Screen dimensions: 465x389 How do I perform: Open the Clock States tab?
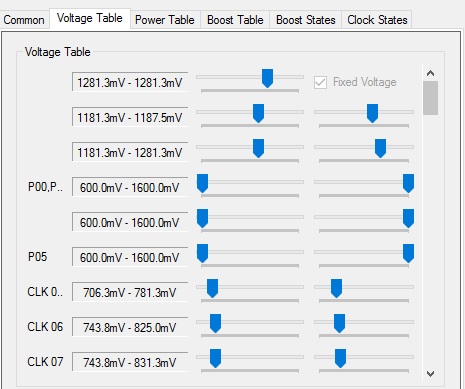(x=377, y=20)
